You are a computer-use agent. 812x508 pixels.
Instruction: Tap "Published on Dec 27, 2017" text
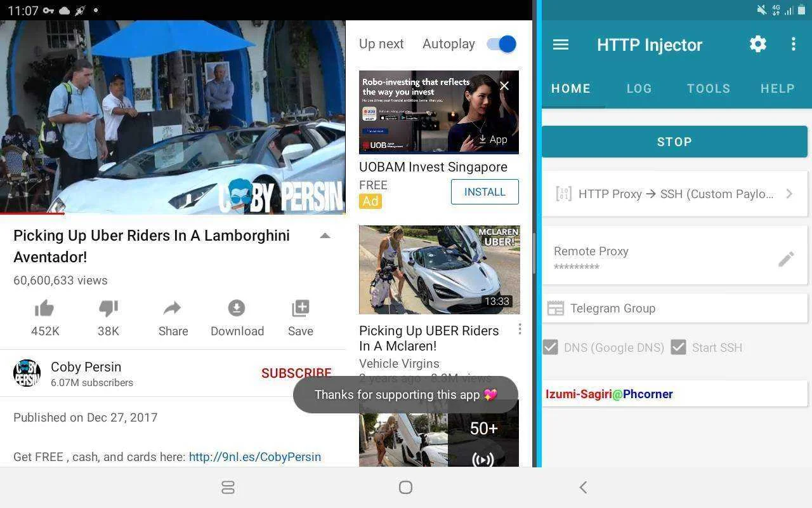coord(85,417)
